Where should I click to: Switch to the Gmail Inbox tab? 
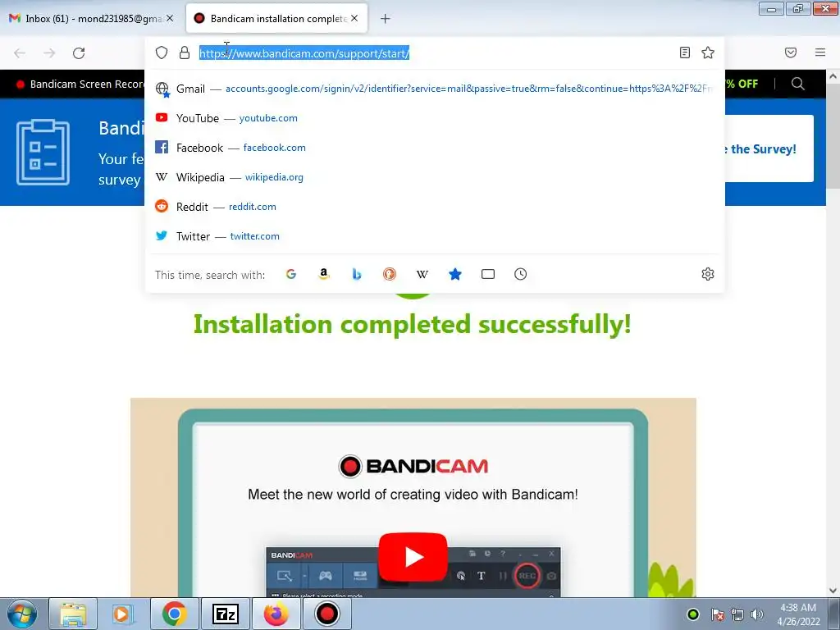click(90, 19)
